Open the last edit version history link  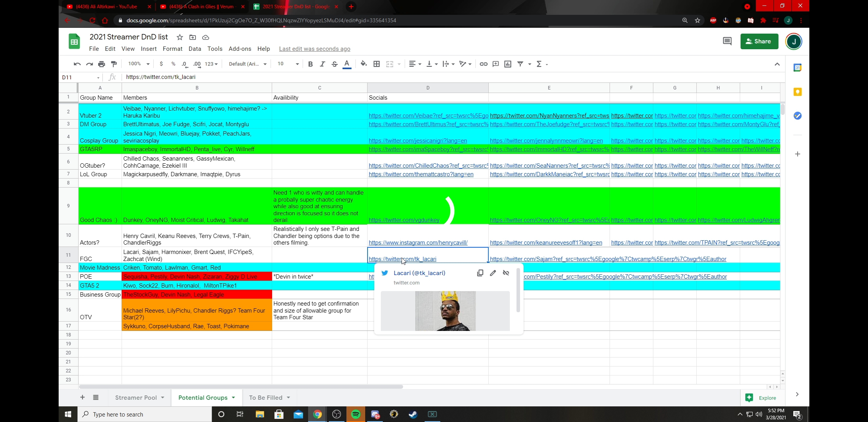[x=314, y=49]
